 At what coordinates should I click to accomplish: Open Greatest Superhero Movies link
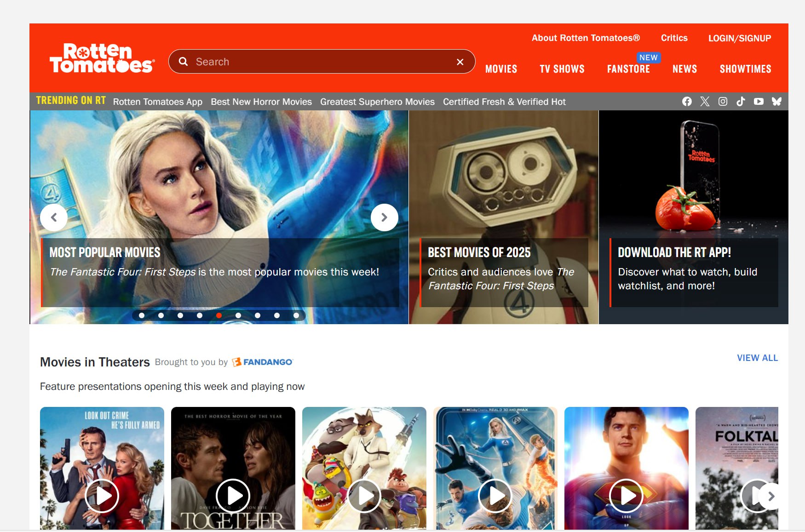(x=377, y=102)
